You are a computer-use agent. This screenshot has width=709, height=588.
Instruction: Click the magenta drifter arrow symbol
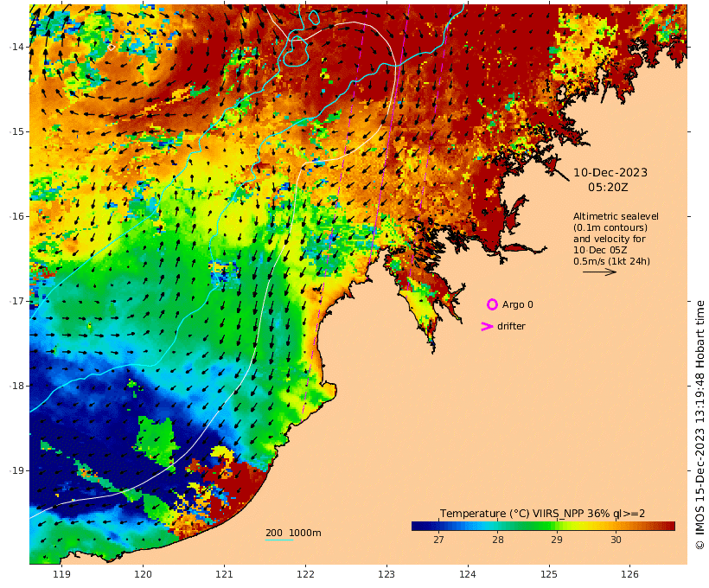[487, 326]
